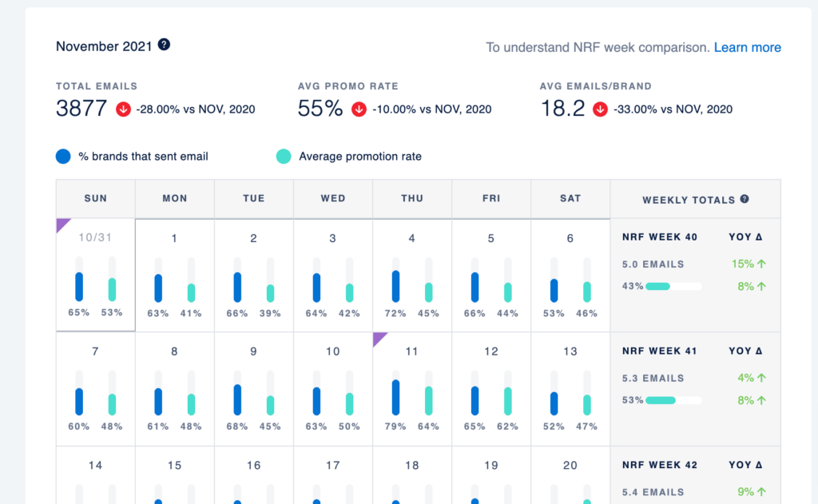Select the TUE column header
818x504 pixels.
(x=253, y=199)
